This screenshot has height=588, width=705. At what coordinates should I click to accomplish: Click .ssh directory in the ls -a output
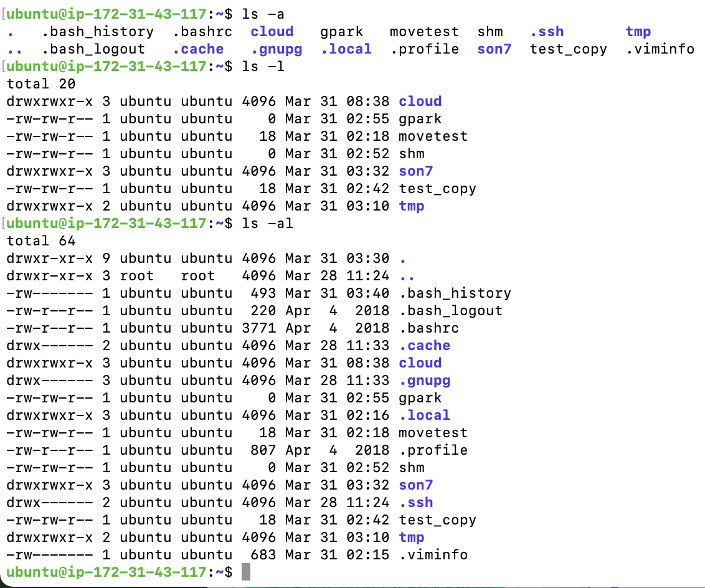click(x=546, y=31)
